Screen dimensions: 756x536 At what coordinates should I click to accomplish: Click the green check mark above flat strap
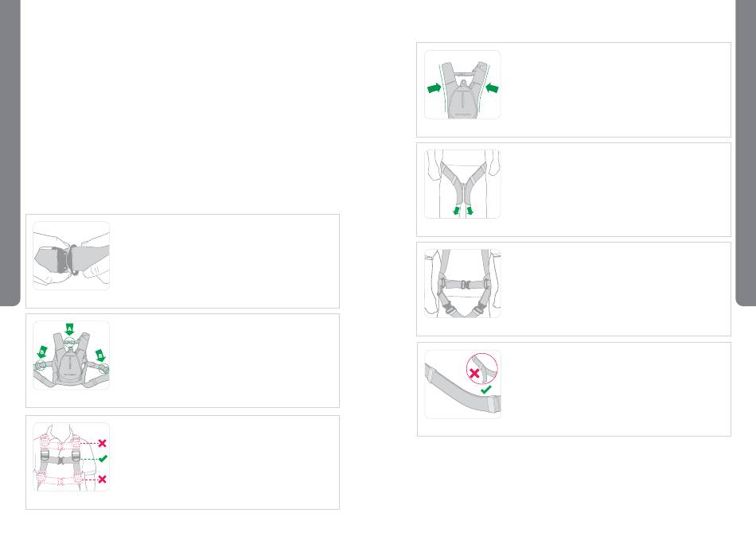click(486, 389)
